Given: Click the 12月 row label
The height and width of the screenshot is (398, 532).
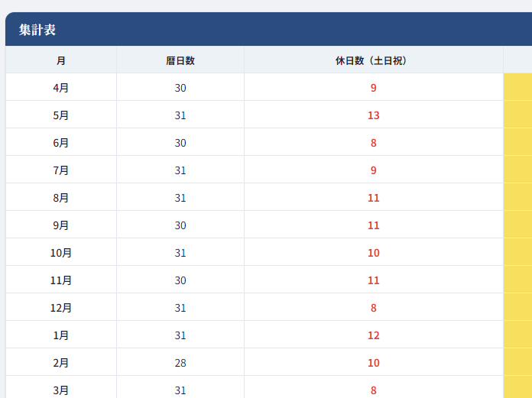Looking at the screenshot, I should point(60,308).
